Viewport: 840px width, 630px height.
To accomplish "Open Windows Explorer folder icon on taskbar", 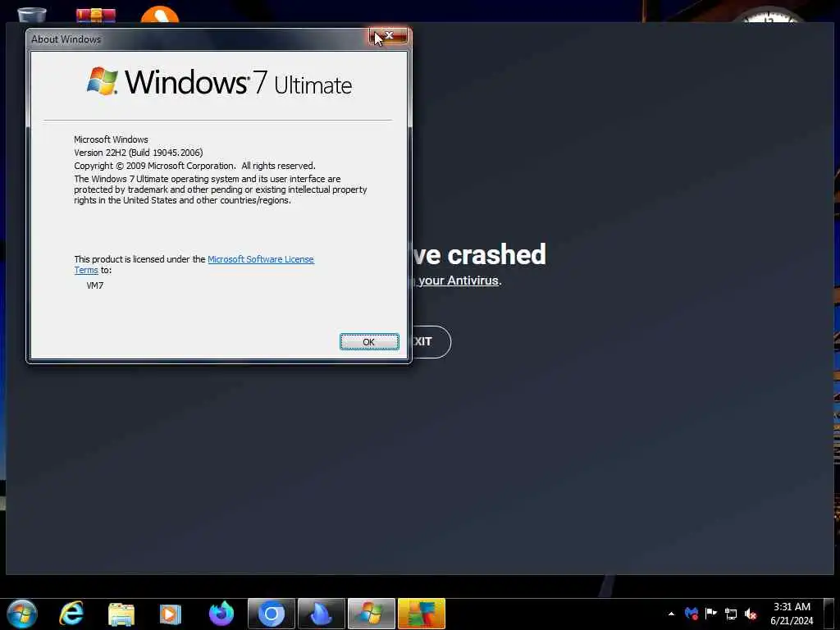I will [121, 614].
